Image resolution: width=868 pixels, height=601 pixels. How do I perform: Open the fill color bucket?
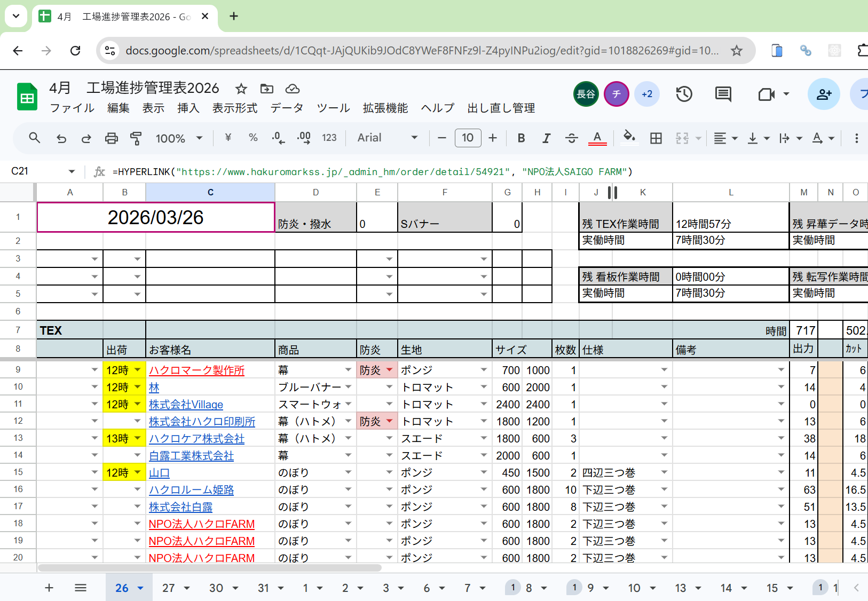pyautogui.click(x=629, y=138)
